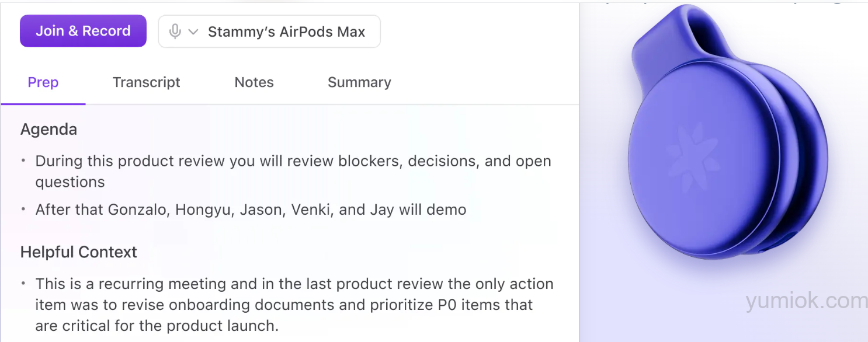Screen dimensions: 868x342
Task: Open the Stammy's AirPods Max input selector
Action: (269, 32)
